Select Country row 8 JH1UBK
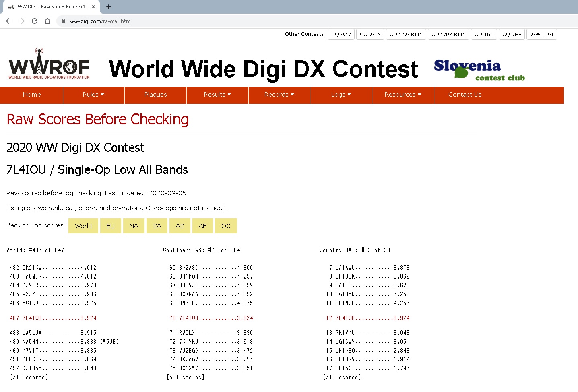578x392 pixels. click(x=369, y=276)
